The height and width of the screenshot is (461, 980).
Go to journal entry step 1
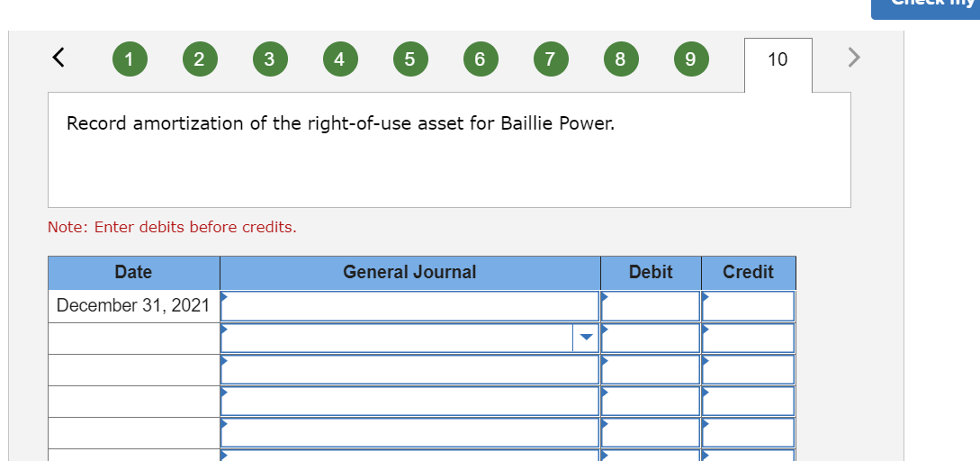(x=129, y=59)
